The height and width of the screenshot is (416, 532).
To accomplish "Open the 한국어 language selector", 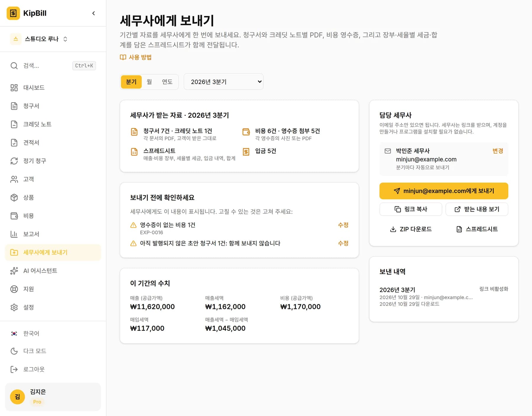I will [53, 333].
